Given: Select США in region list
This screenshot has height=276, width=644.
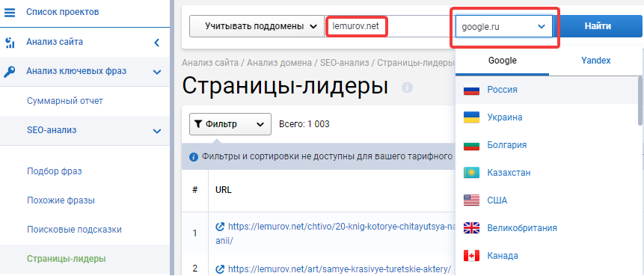Looking at the screenshot, I should (497, 200).
